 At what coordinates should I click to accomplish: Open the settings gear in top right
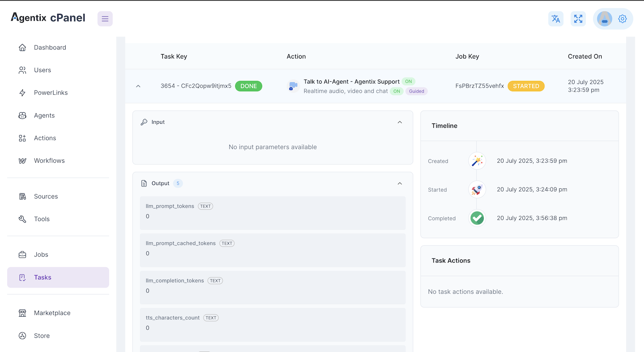[x=622, y=19]
